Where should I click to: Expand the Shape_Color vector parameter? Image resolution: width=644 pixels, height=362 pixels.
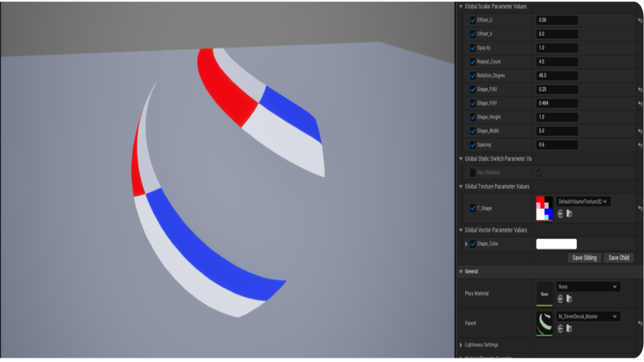point(466,244)
